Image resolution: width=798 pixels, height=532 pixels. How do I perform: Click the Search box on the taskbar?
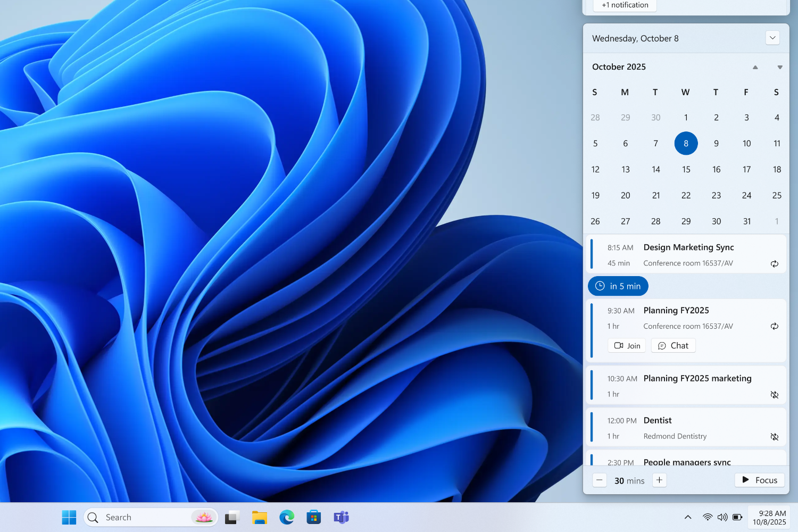151,517
